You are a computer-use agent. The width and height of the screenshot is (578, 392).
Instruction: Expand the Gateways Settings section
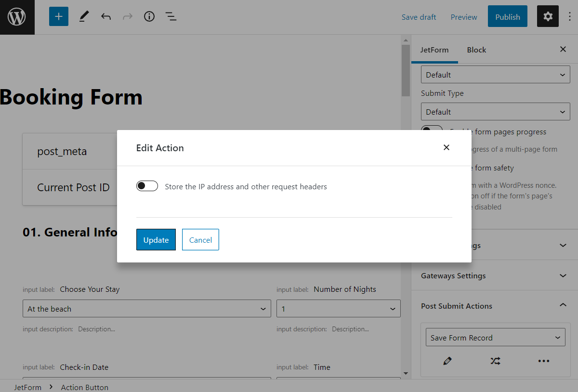coord(493,275)
